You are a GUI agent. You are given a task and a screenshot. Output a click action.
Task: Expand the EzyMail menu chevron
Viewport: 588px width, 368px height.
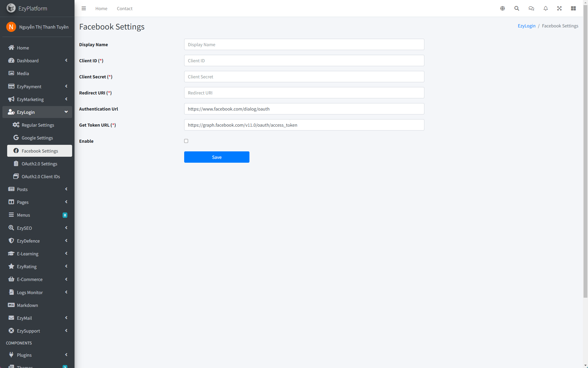tap(66, 318)
